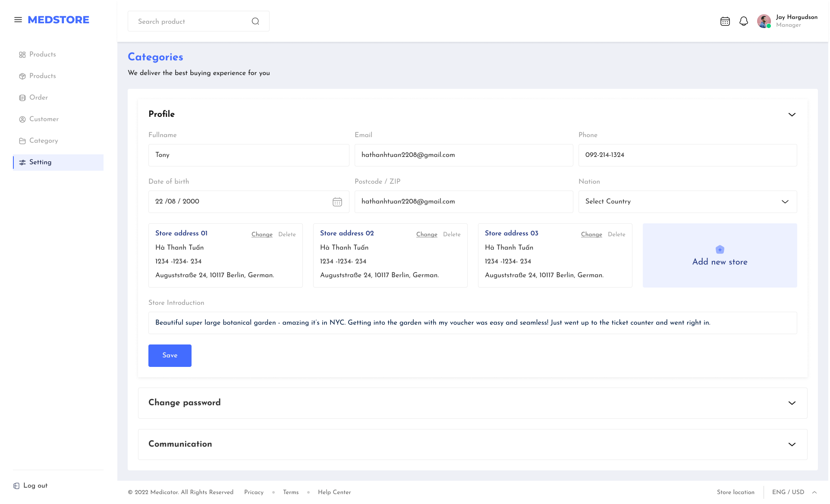Click the Log out icon
The height and width of the screenshot is (504, 830).
pos(16,486)
